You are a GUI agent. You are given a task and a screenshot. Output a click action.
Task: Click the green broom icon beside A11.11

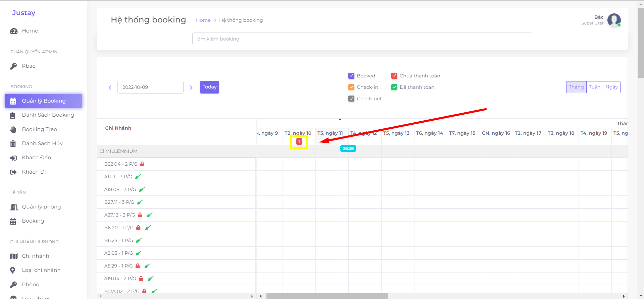tap(138, 177)
